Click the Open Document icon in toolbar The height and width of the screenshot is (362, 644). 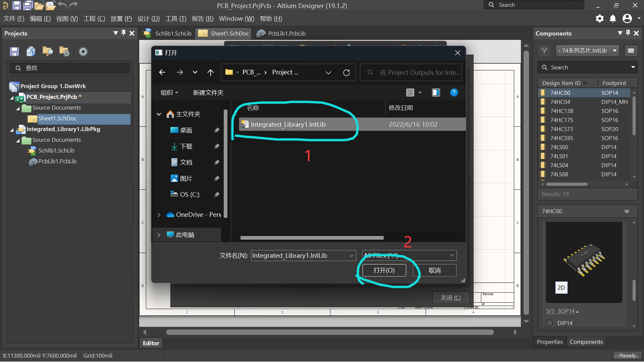pyautogui.click(x=50, y=5)
